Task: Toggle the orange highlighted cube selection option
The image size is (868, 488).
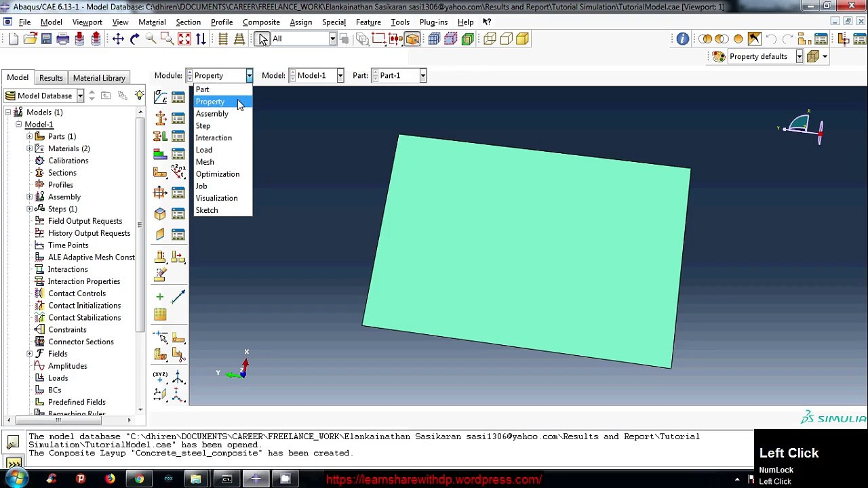Action: click(x=412, y=39)
